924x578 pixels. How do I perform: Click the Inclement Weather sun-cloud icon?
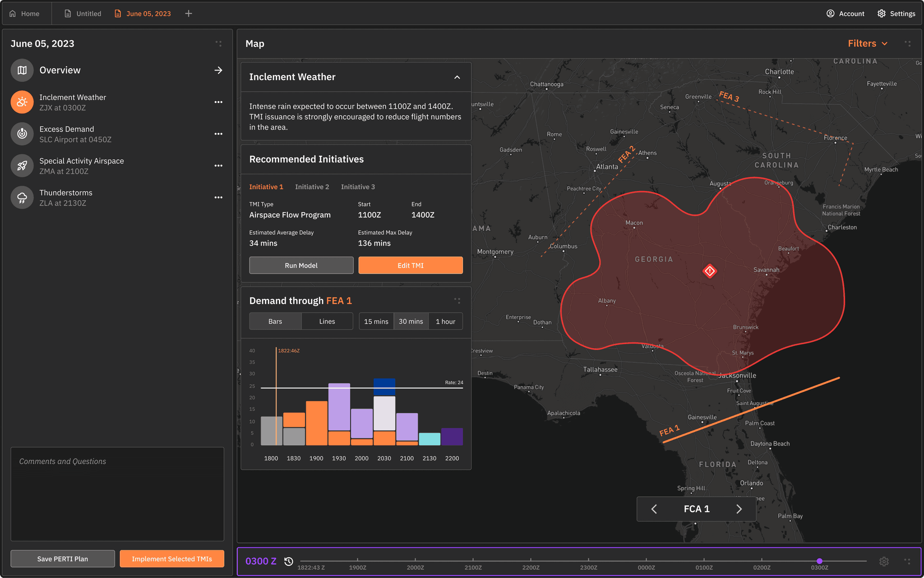[22, 103]
